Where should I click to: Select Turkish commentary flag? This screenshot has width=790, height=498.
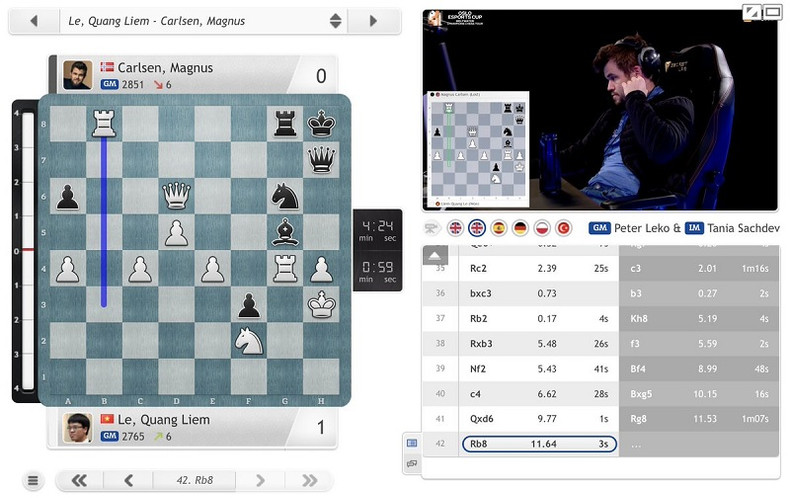coord(563,229)
